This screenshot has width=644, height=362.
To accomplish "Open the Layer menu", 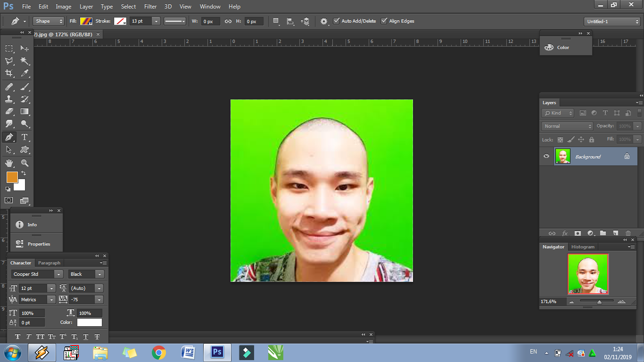I will tap(86, 7).
